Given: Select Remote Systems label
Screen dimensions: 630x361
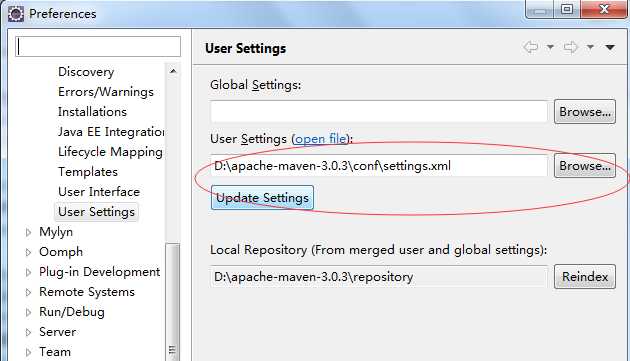Looking at the screenshot, I should tap(87, 292).
